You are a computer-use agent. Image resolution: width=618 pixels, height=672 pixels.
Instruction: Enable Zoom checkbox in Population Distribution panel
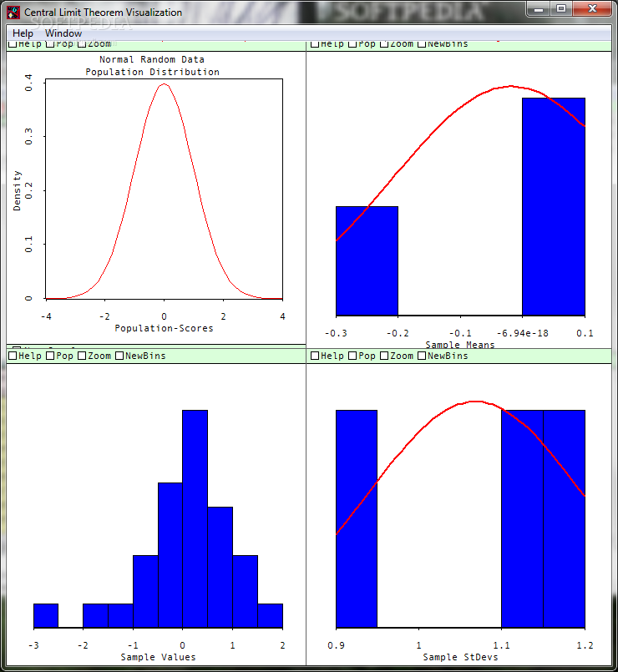click(x=82, y=43)
